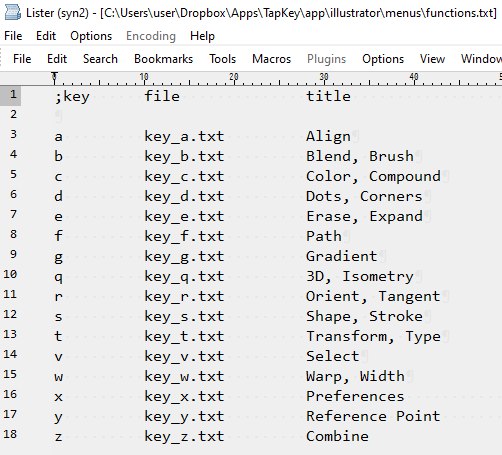Click the word 'Preferences'
The height and width of the screenshot is (455, 502).
(355, 396)
